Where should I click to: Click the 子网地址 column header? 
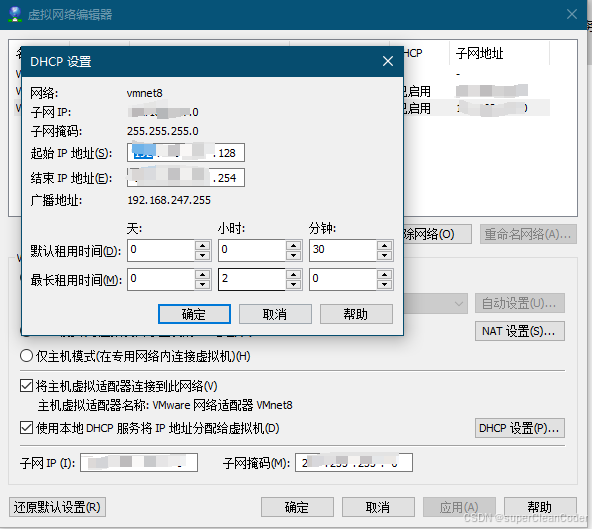pyautogui.click(x=499, y=53)
